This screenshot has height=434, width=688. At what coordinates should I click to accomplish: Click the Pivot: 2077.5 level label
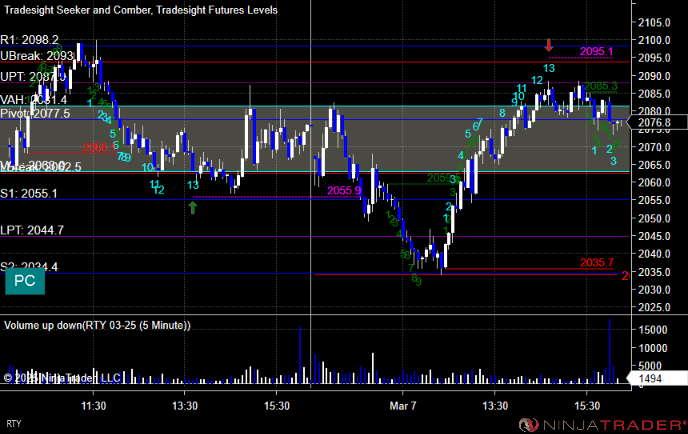click(x=35, y=114)
